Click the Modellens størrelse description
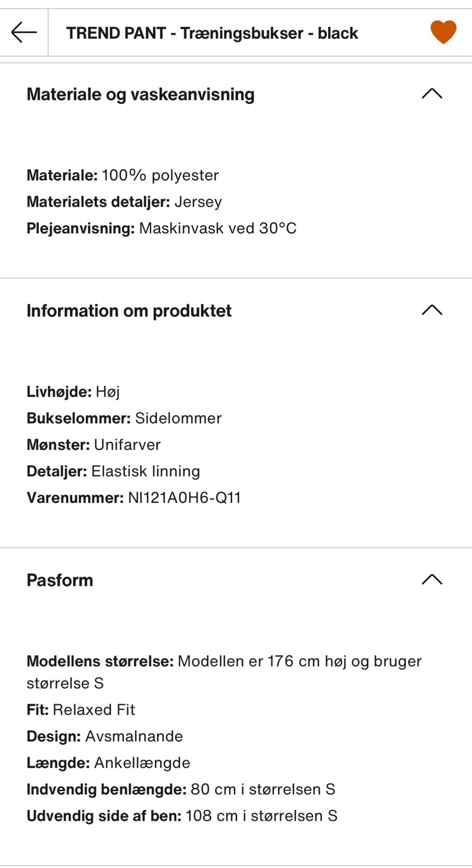The height and width of the screenshot is (868, 472). (x=224, y=672)
